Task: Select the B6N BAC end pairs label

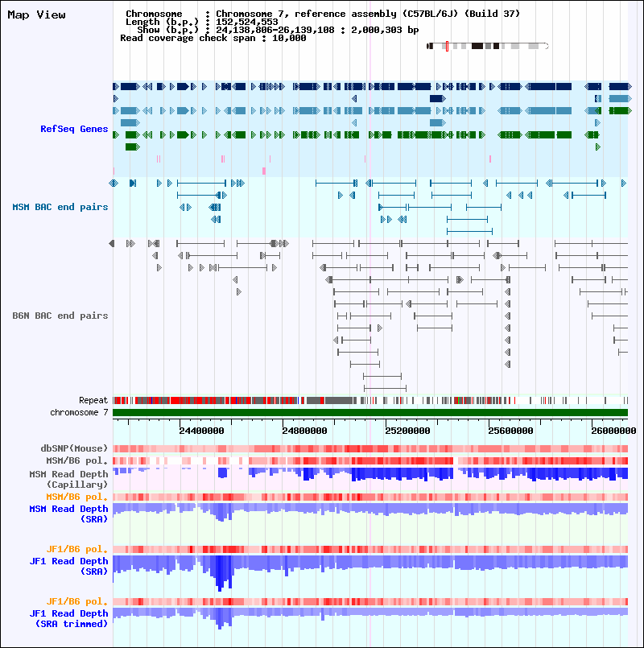Action: coord(60,316)
